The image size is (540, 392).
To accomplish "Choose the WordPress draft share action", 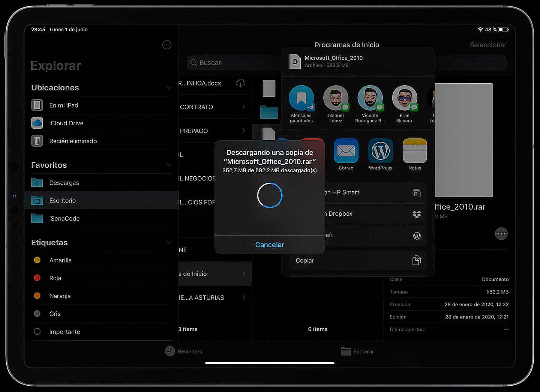I will pyautogui.click(x=376, y=235).
